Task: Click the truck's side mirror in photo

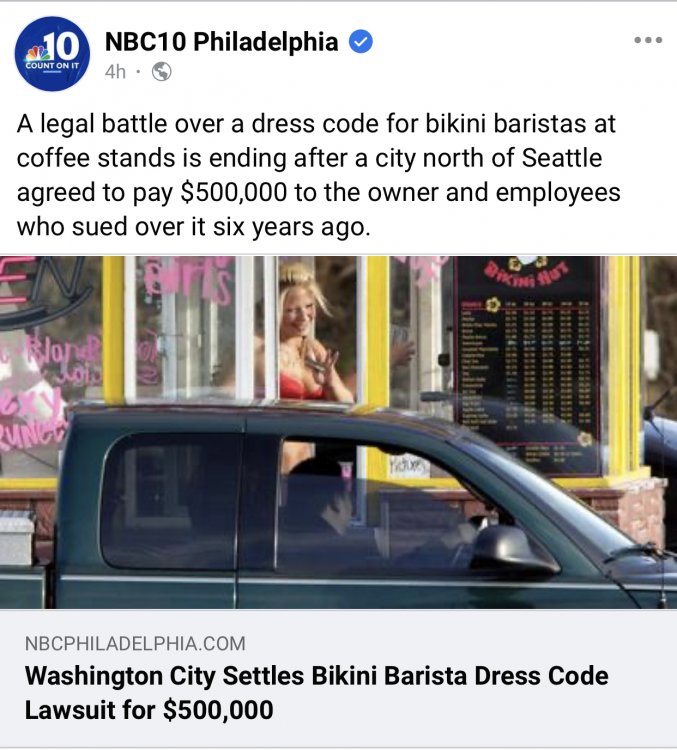Action: (513, 549)
